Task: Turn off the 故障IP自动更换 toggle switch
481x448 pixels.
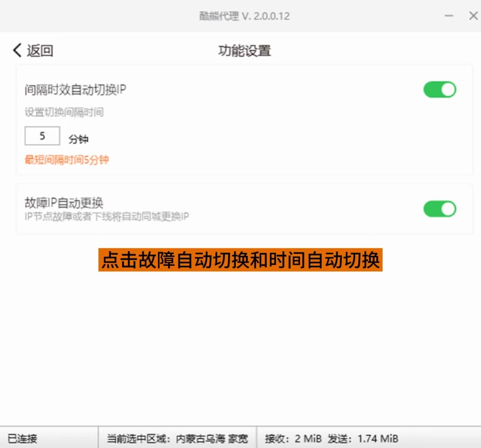Action: click(x=440, y=209)
